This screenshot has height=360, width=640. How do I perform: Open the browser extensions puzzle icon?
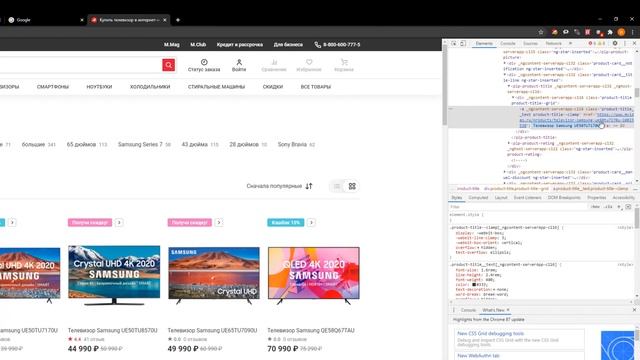[610, 32]
